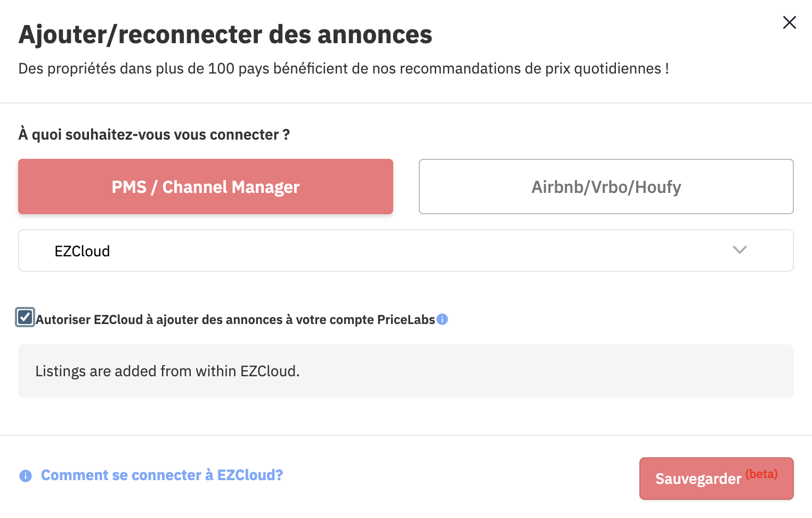The height and width of the screenshot is (518, 812).
Task: Click the word PriceLabs in checkbox label
Action: [x=406, y=320]
